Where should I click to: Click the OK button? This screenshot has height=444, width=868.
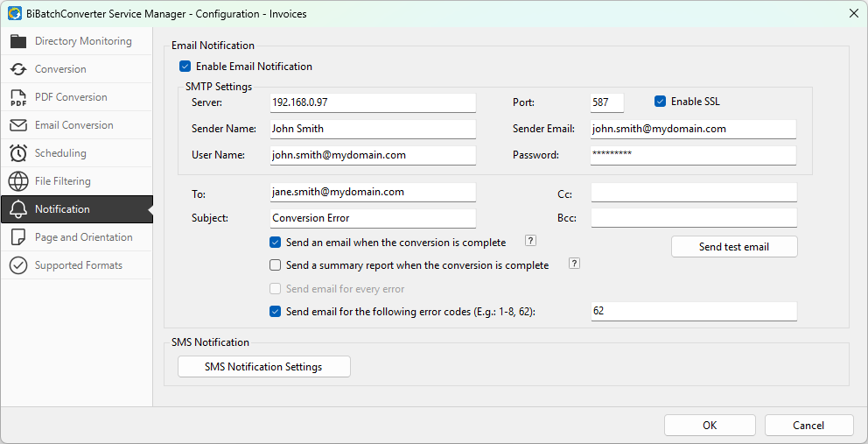click(709, 426)
